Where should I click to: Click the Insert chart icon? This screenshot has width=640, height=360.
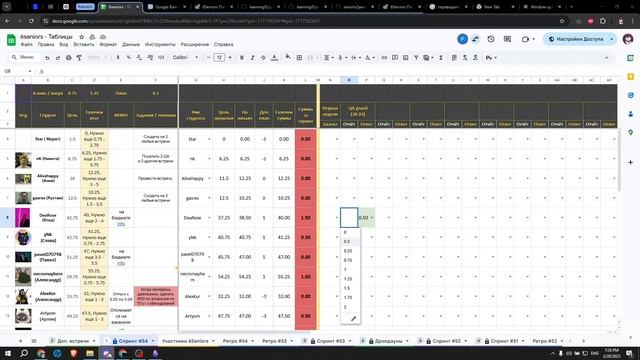coord(405,58)
